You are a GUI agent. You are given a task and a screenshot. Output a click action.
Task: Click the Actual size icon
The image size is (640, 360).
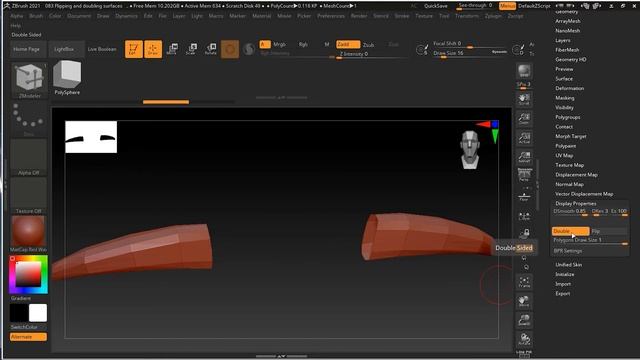click(x=524, y=138)
